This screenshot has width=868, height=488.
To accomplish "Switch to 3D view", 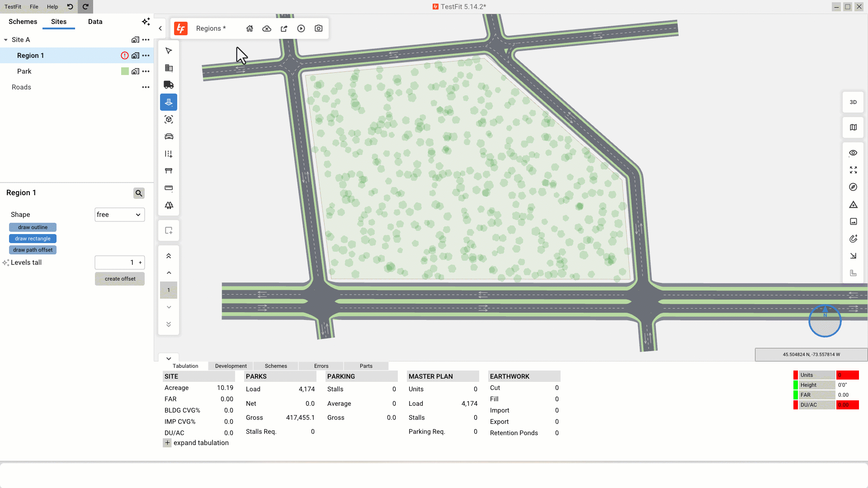I will 853,102.
